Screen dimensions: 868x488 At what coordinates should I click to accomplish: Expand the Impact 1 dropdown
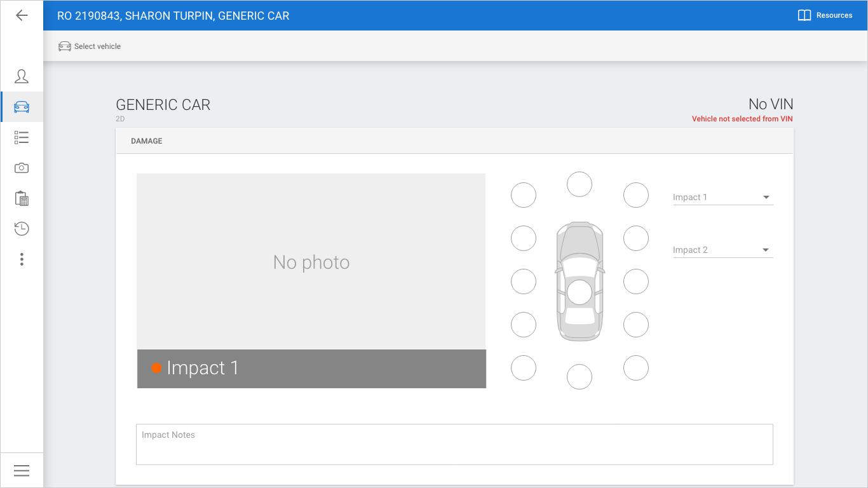click(x=723, y=197)
